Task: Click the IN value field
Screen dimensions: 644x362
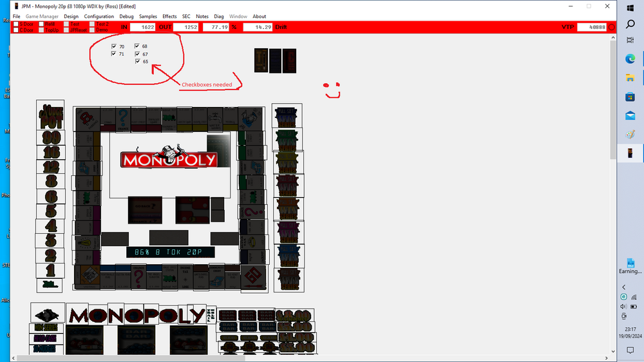Action: pyautogui.click(x=142, y=27)
